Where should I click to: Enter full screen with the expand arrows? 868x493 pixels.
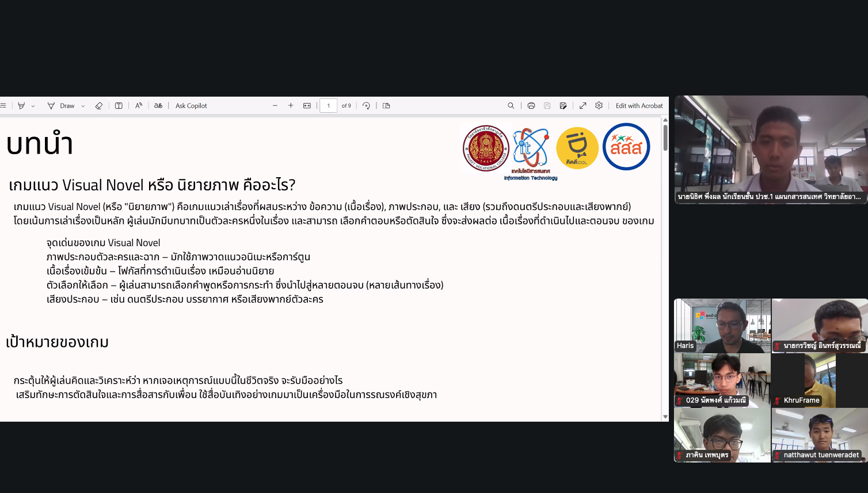pos(583,106)
